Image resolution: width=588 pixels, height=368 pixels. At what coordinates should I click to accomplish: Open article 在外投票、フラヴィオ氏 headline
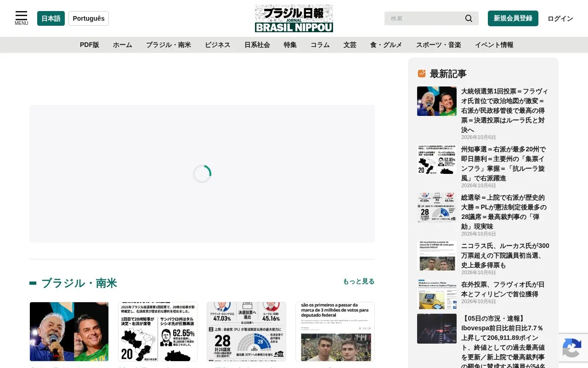[x=503, y=289]
